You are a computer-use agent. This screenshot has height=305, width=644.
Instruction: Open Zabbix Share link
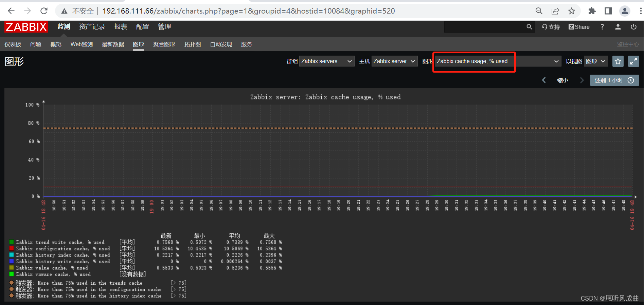click(579, 27)
